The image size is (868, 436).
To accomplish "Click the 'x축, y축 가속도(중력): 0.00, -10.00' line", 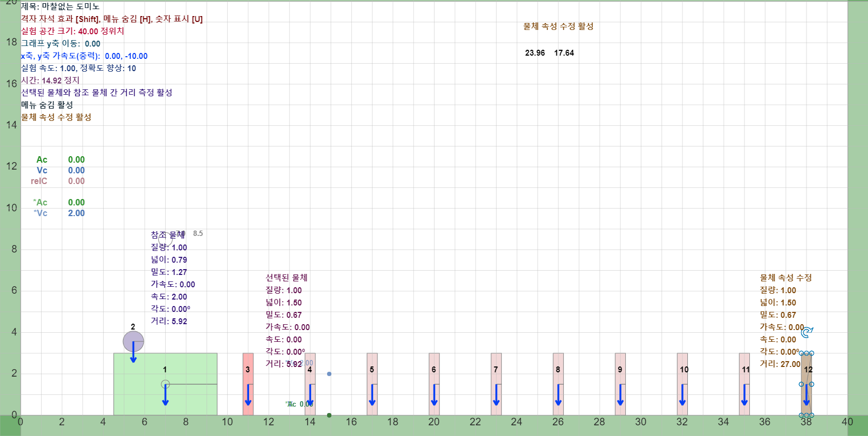I will coord(84,56).
